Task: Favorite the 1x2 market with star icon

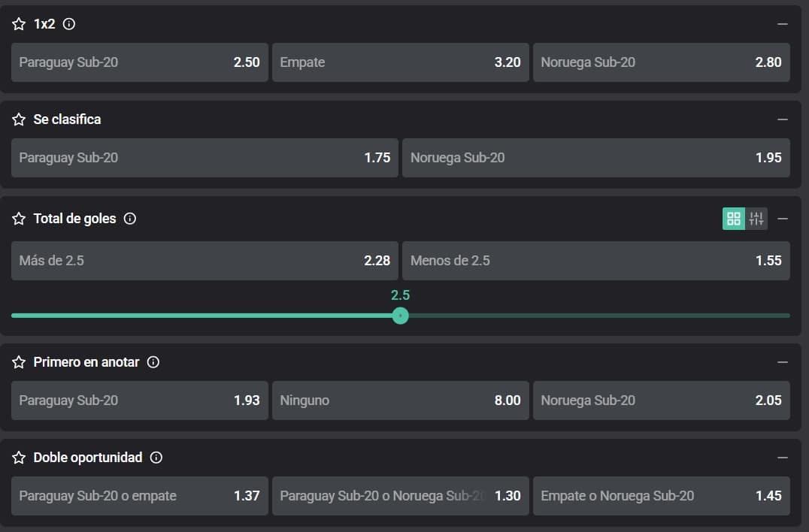Action: [19, 24]
